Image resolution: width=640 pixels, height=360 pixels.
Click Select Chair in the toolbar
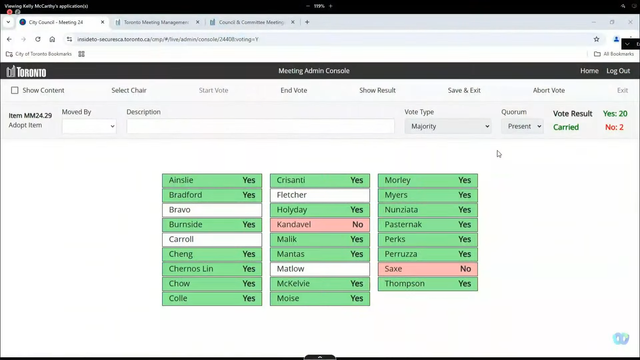click(129, 90)
